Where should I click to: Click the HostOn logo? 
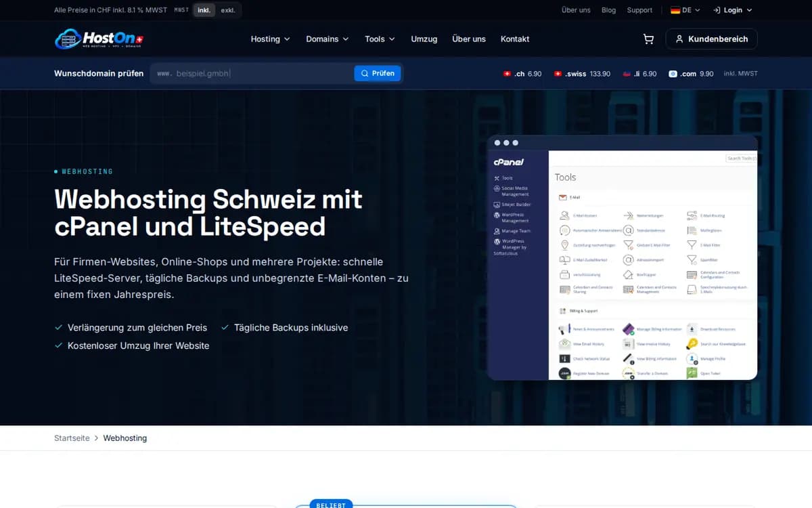point(99,39)
